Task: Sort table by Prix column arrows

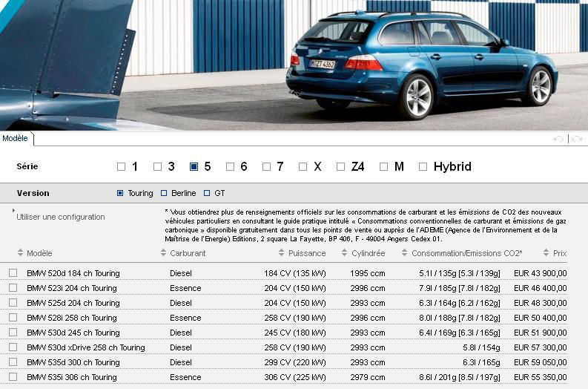Action: pyautogui.click(x=546, y=252)
